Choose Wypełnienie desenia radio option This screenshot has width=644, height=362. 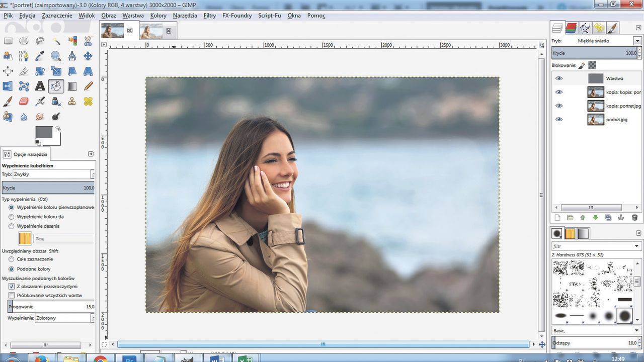pyautogui.click(x=11, y=226)
